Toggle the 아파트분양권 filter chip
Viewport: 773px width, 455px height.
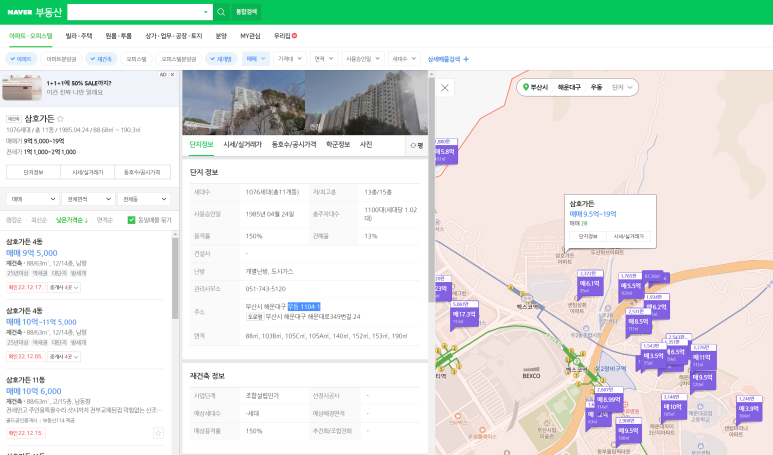coord(61,59)
